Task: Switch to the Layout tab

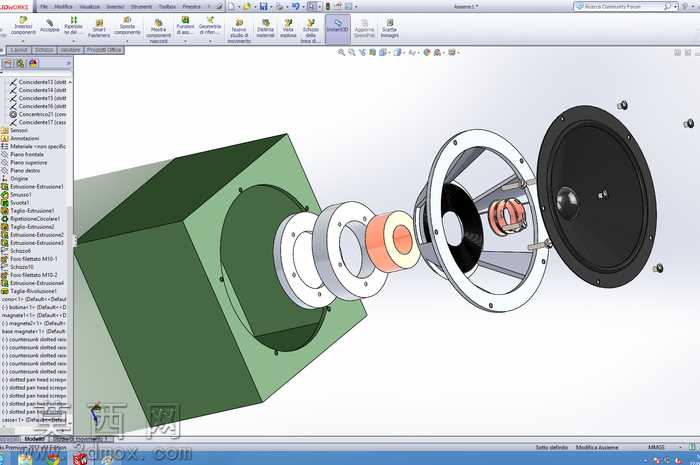Action: 19,50
